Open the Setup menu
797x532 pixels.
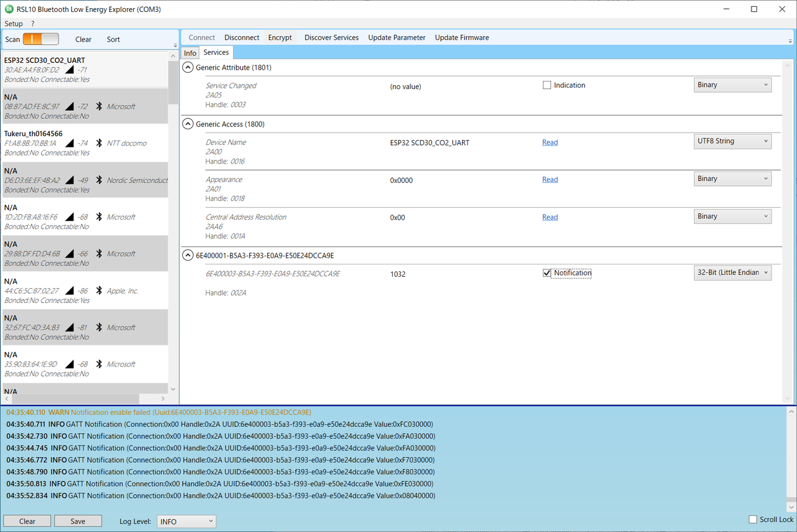(x=14, y=24)
